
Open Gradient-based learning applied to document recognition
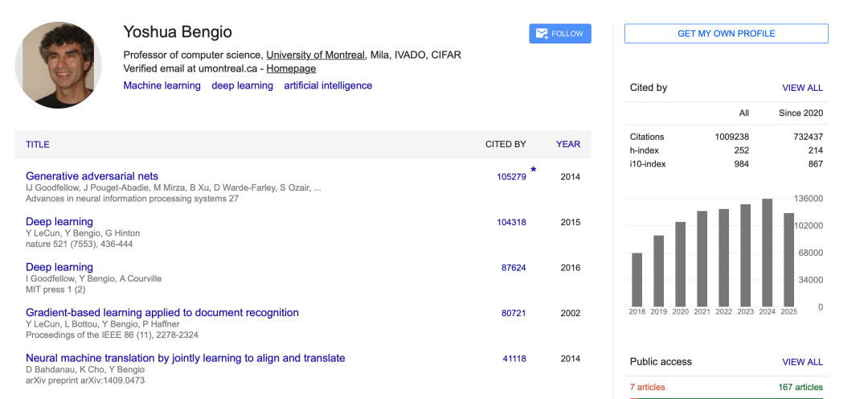click(x=162, y=313)
